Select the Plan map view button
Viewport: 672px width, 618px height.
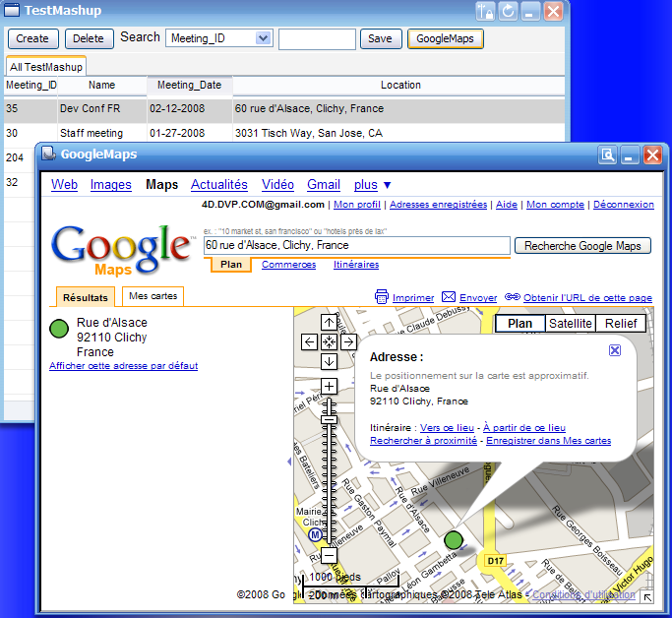[x=519, y=324]
